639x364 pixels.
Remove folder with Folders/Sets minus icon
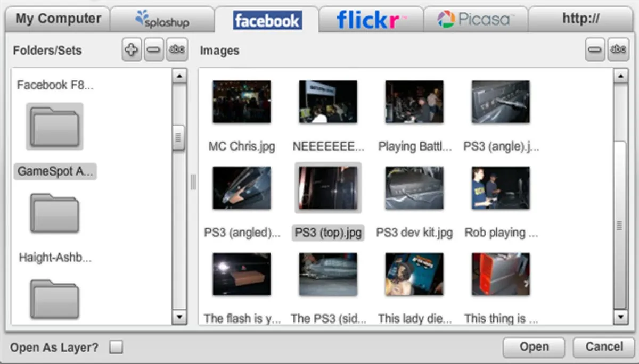tap(153, 50)
